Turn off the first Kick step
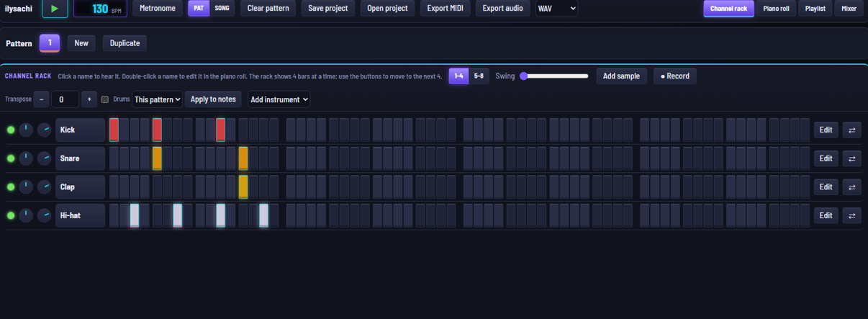Viewport: 868px width, 319px height. 114,130
